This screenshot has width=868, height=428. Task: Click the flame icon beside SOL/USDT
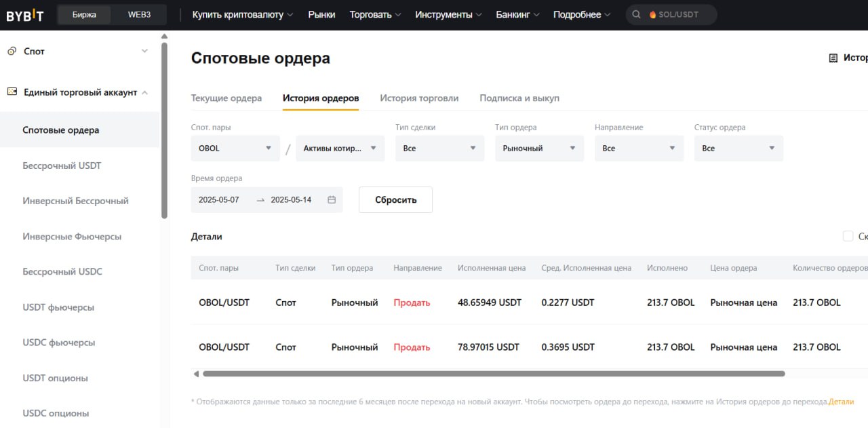(x=652, y=14)
